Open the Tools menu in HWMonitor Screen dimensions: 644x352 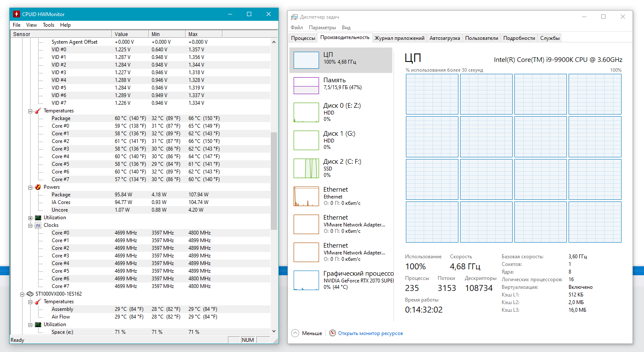click(48, 25)
